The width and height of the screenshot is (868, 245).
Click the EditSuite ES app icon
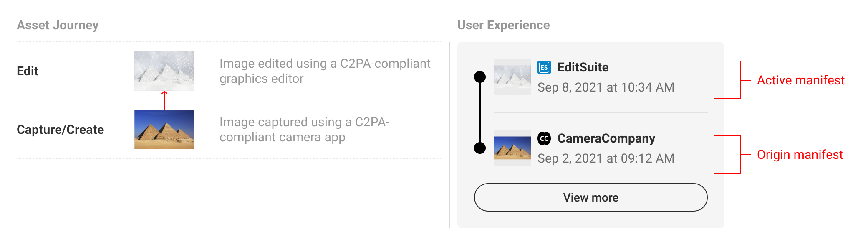pyautogui.click(x=544, y=67)
